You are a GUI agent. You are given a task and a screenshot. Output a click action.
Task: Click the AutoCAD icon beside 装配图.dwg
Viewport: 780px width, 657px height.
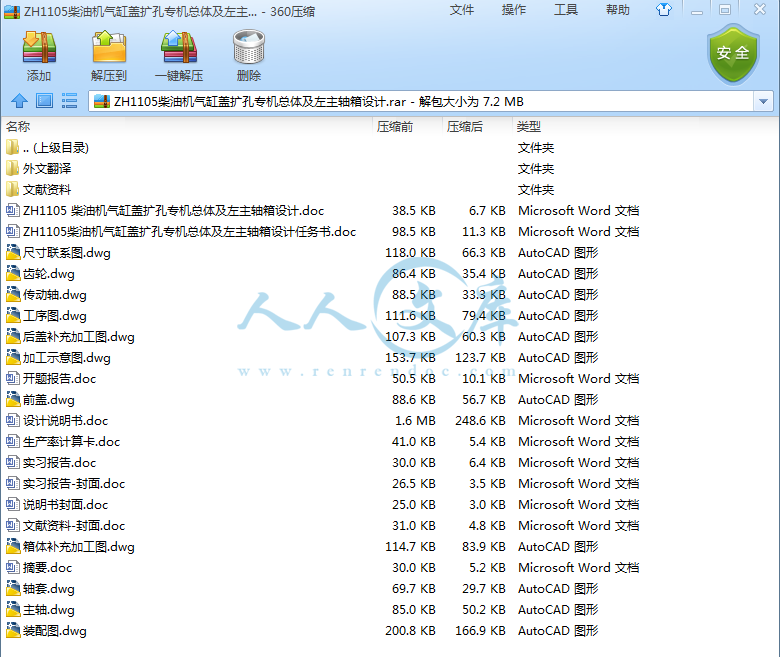(x=12, y=631)
